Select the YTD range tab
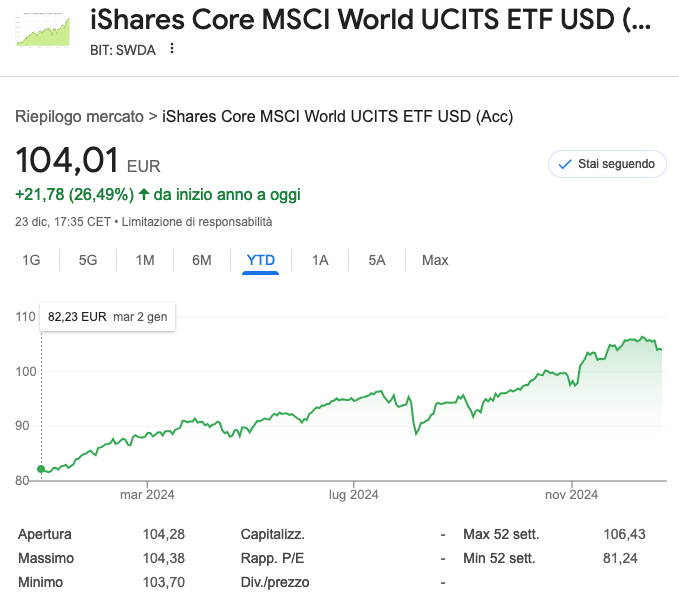 (261, 260)
